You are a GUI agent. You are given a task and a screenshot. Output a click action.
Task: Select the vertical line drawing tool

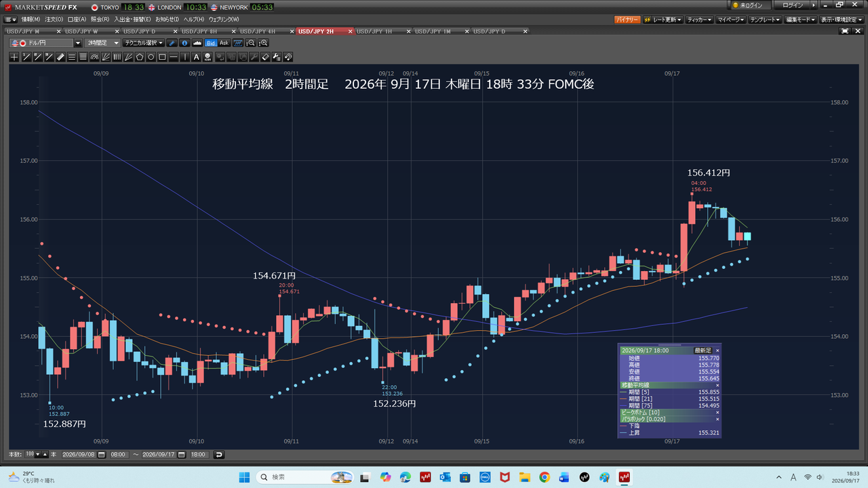(x=185, y=57)
